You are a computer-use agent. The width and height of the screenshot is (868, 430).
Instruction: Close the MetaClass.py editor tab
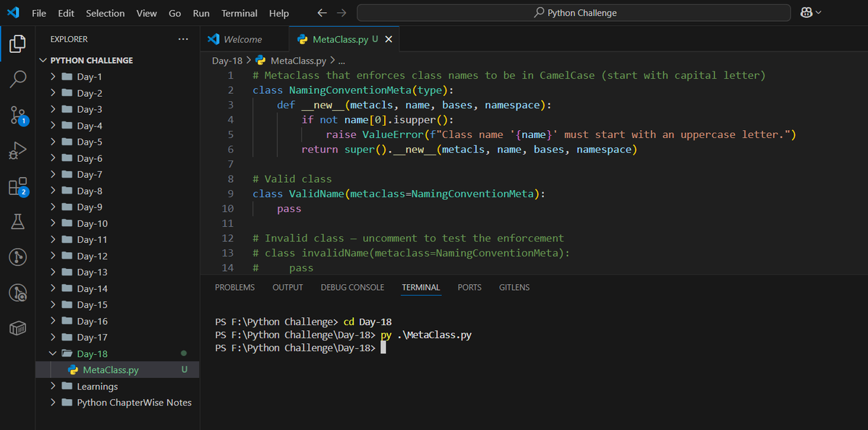click(x=388, y=39)
